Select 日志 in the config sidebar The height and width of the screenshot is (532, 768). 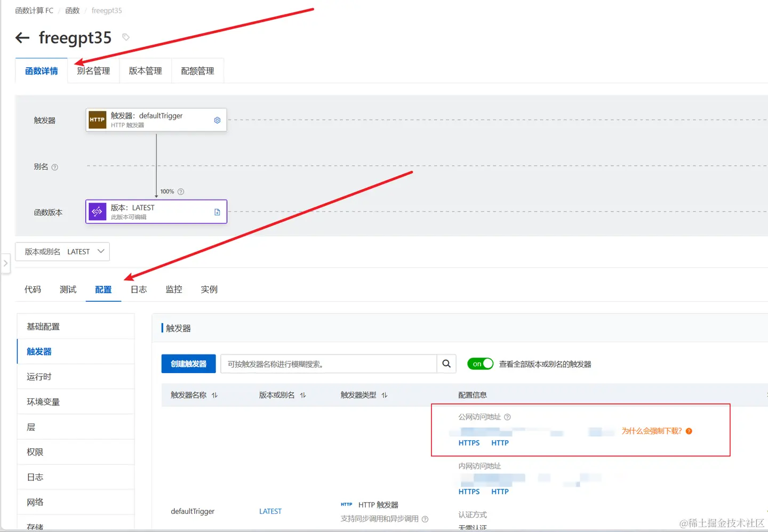click(x=76, y=477)
